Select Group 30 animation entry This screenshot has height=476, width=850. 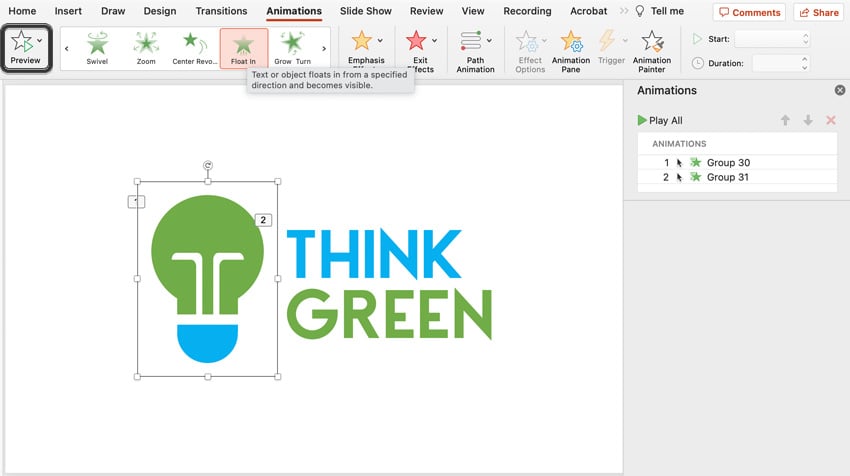(728, 162)
